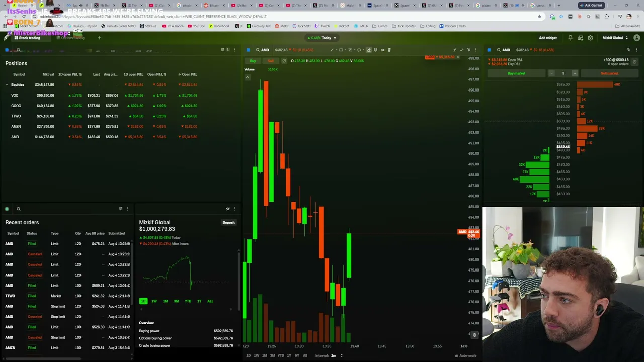Toggle the magnet snap mode

(375, 50)
